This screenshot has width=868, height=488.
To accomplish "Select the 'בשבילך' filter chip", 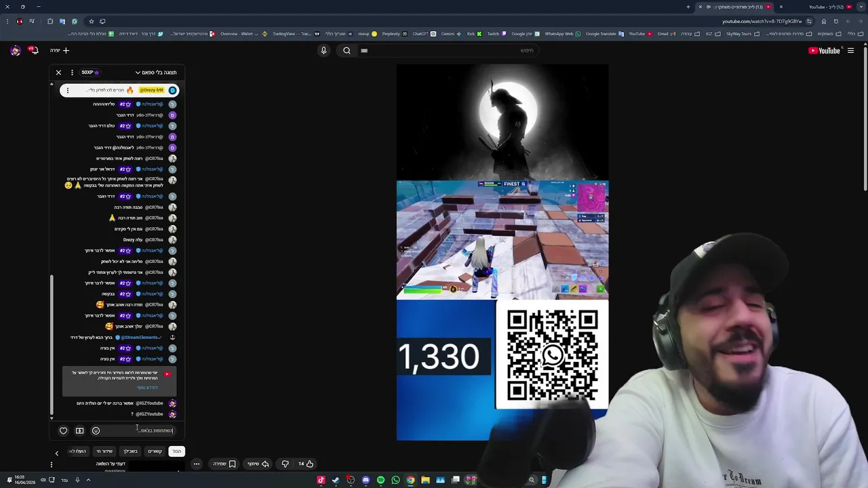I will tap(130, 451).
